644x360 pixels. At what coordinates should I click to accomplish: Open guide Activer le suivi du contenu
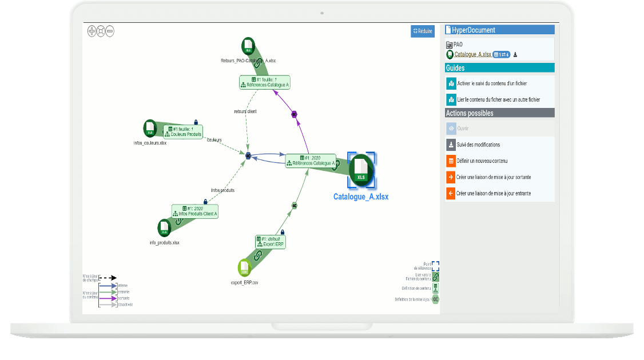tap(500, 84)
